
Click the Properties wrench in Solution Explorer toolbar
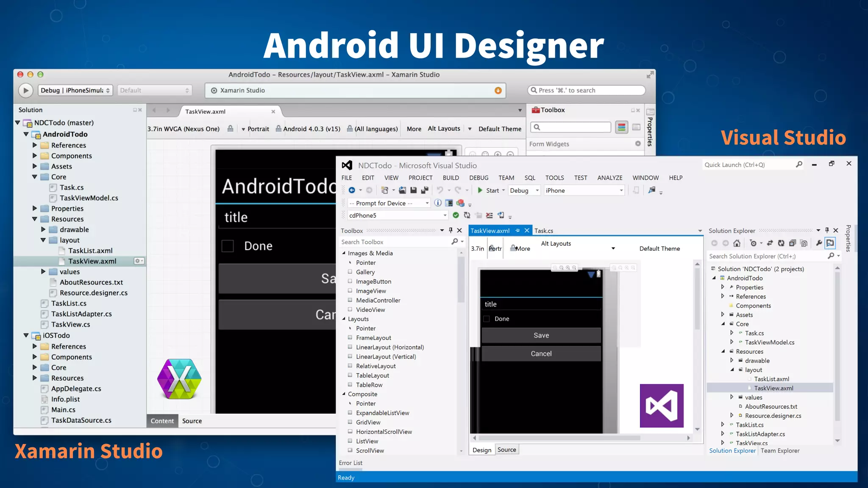point(819,243)
